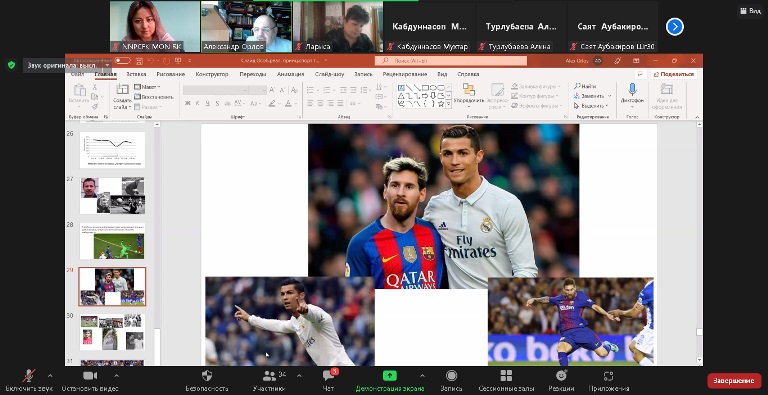Click the Paste clipboard icon
This screenshot has width=768, height=395.
tap(80, 90)
